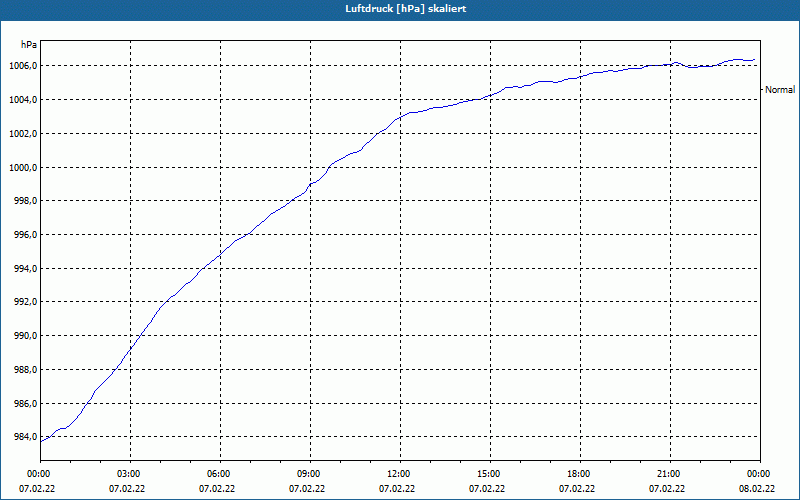
Task: Click the 08.02.22 date label
Action: [x=757, y=488]
